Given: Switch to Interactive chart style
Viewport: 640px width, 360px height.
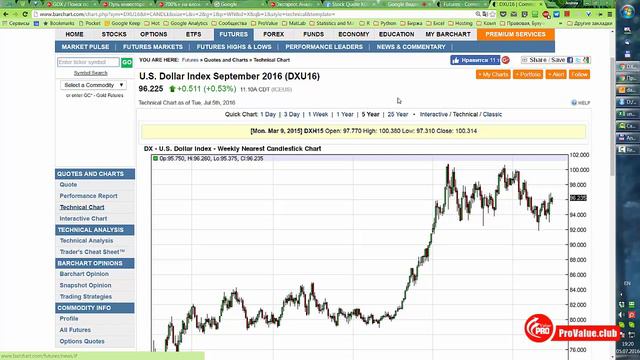Looking at the screenshot, I should [x=433, y=114].
